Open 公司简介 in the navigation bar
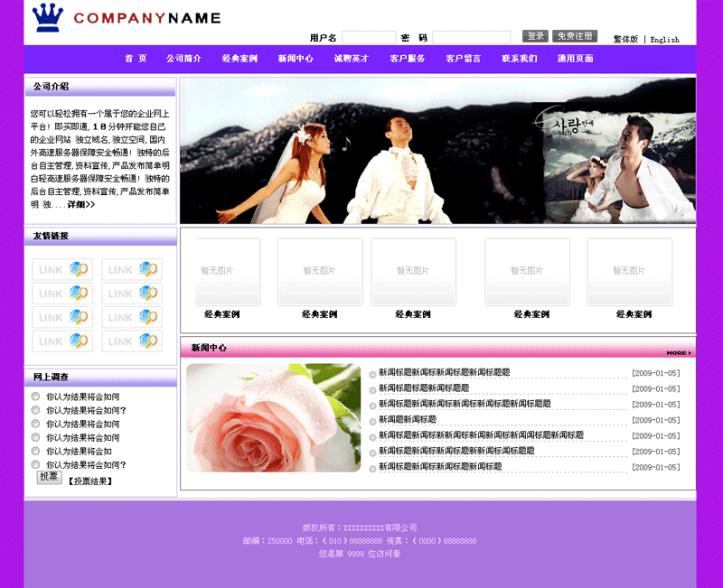 click(183, 59)
